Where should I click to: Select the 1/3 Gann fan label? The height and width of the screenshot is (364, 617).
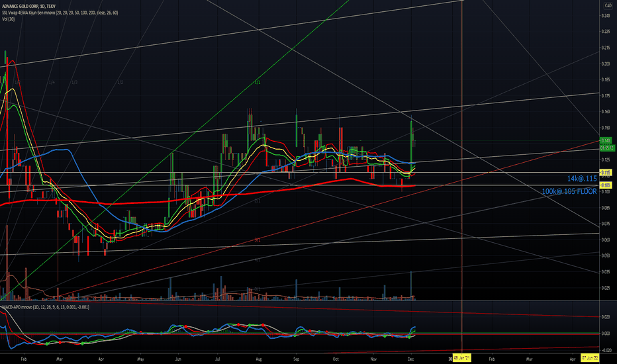click(74, 83)
